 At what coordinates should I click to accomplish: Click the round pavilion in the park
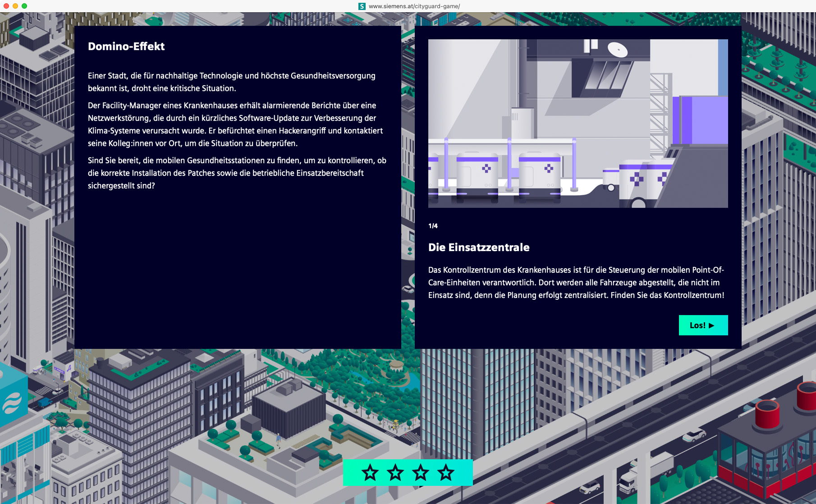[396, 365]
